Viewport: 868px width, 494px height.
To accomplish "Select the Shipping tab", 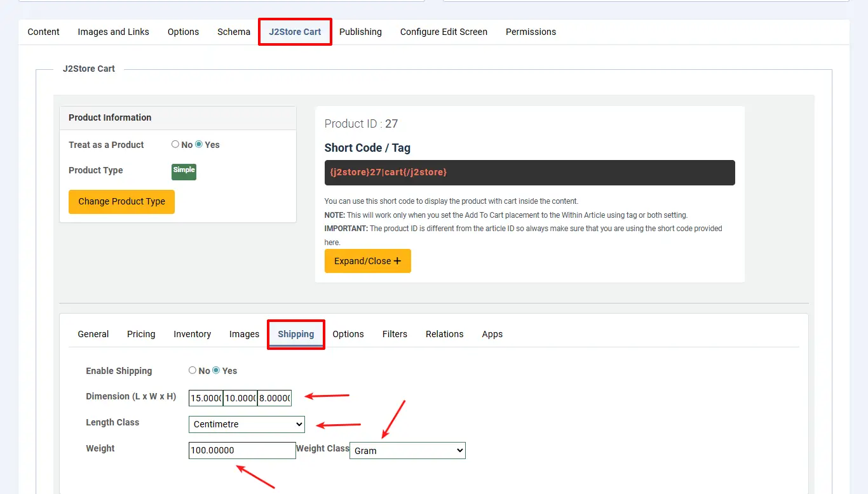I will click(296, 334).
